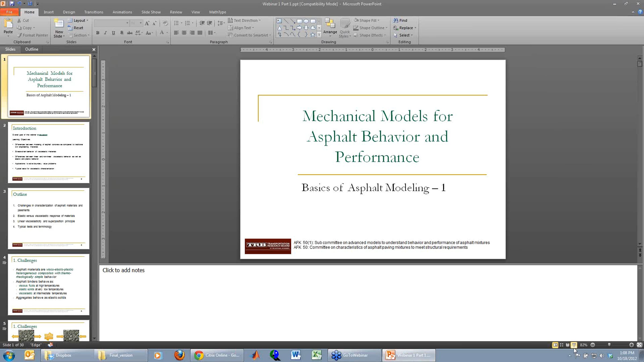Open Firefox from the taskbar

pyautogui.click(x=180, y=355)
